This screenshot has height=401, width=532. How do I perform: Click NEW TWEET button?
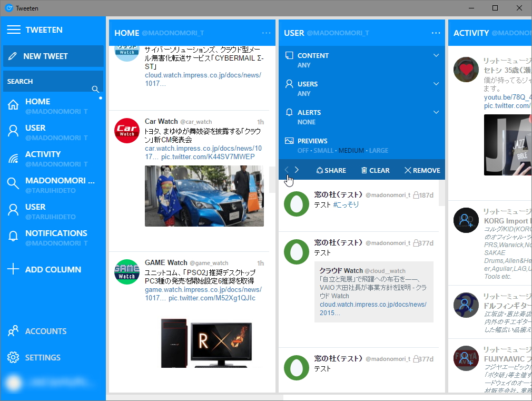[53, 56]
